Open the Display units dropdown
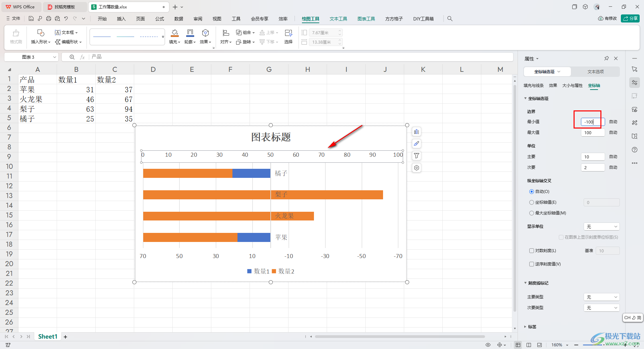This screenshot has width=644, height=349. pos(602,227)
